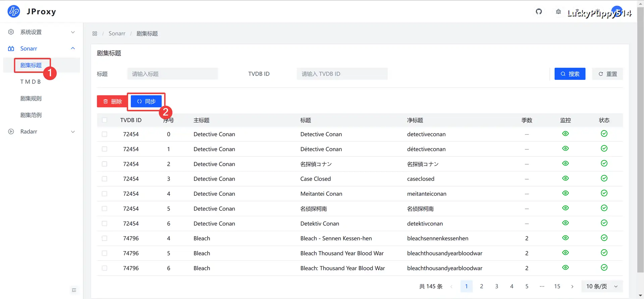Viewport: 644px width, 299px height.
Task: Select the checkbox for Détective Conan row
Action: pos(104,149)
